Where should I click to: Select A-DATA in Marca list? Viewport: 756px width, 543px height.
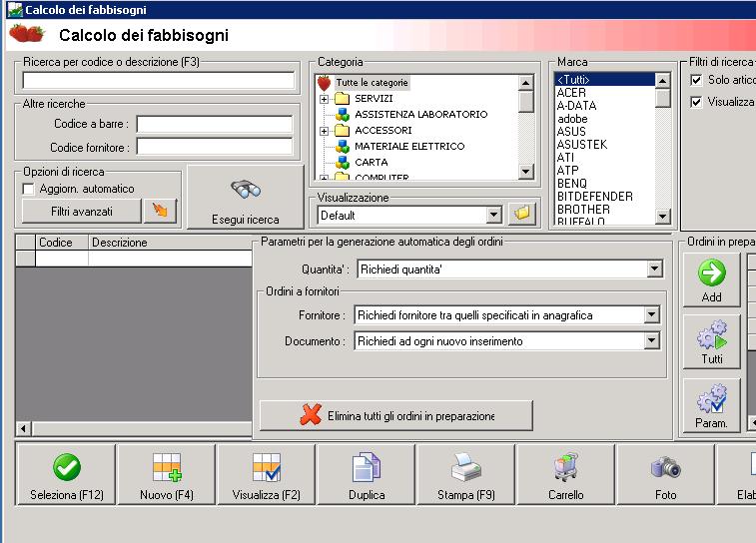point(604,106)
